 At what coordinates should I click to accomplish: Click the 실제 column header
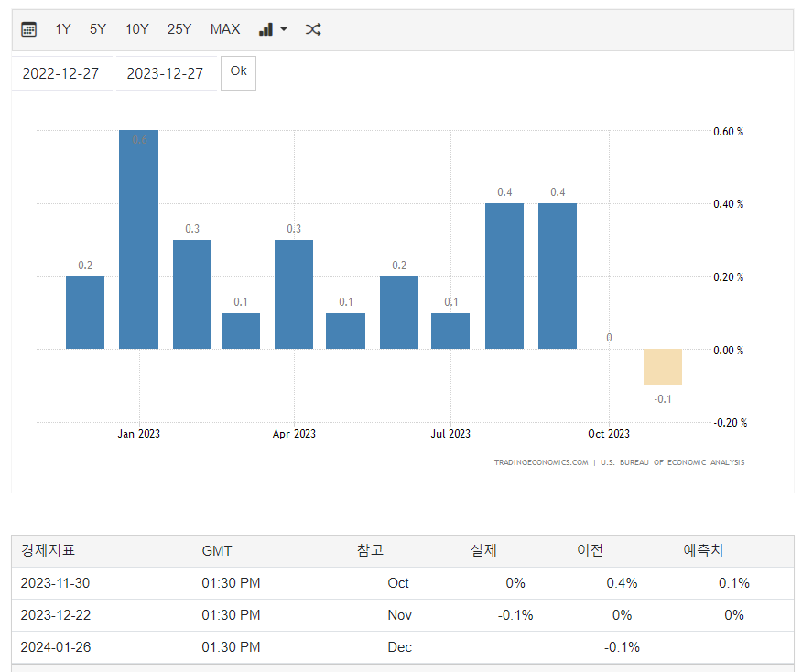click(x=484, y=550)
